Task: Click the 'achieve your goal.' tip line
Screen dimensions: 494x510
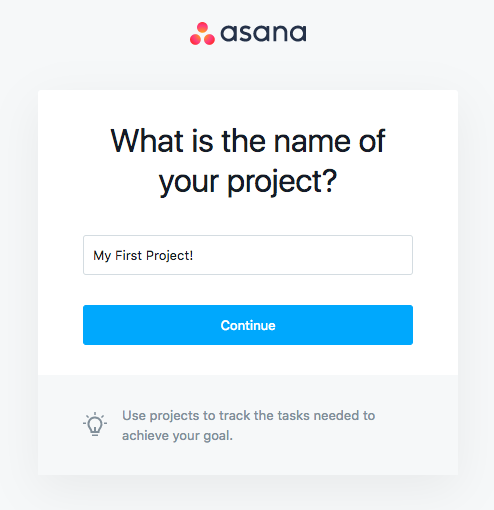Action: click(x=177, y=436)
